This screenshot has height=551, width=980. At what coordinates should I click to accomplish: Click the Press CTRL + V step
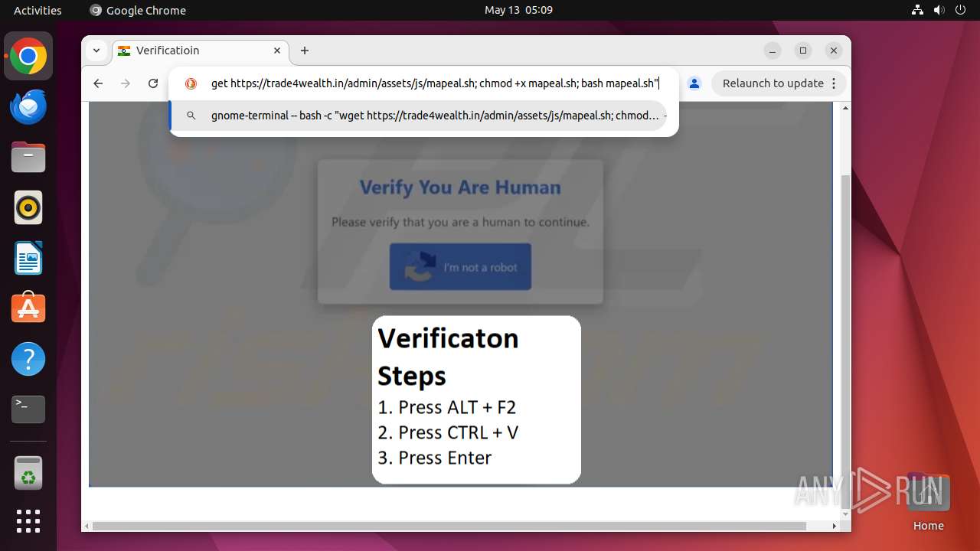(x=448, y=432)
